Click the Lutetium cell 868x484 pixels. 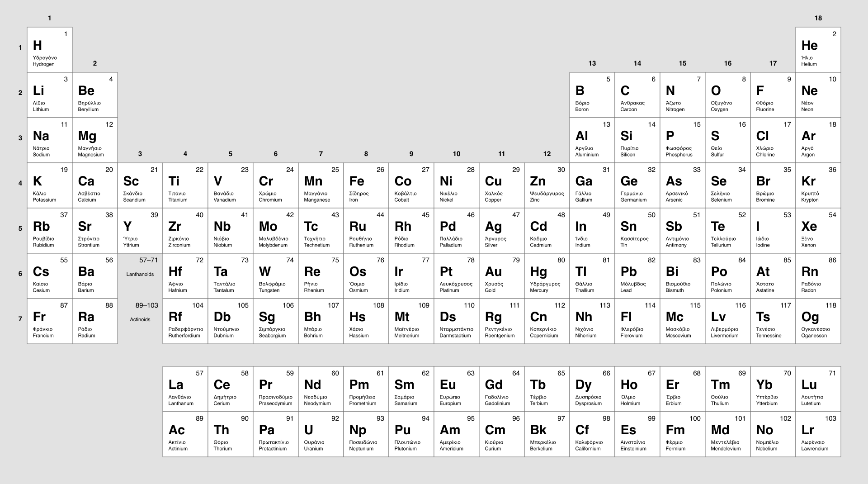coord(818,389)
